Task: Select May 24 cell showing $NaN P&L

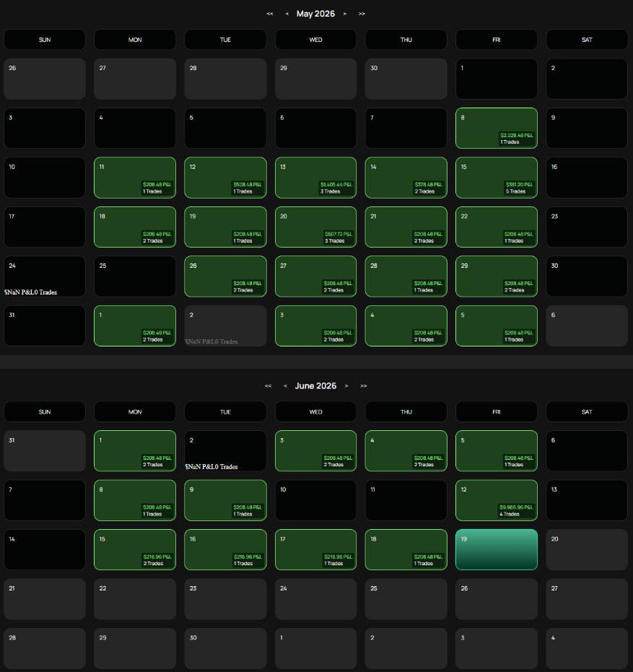Action: (45, 276)
